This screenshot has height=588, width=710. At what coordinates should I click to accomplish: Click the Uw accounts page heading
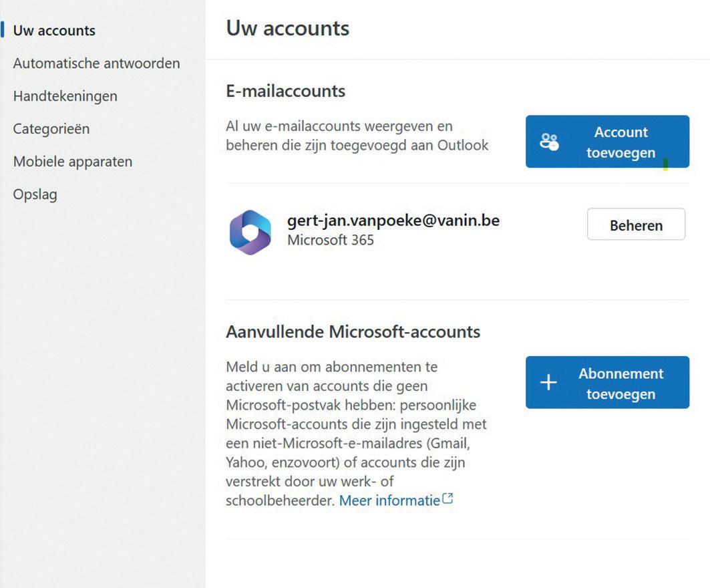tap(287, 28)
